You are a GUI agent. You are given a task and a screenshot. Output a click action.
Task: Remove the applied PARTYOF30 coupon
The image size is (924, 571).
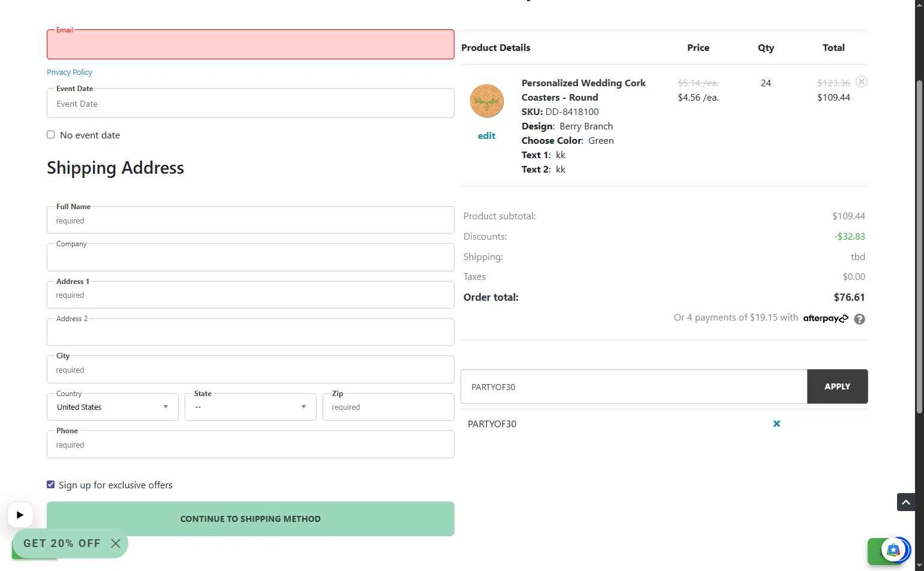pyautogui.click(x=776, y=424)
